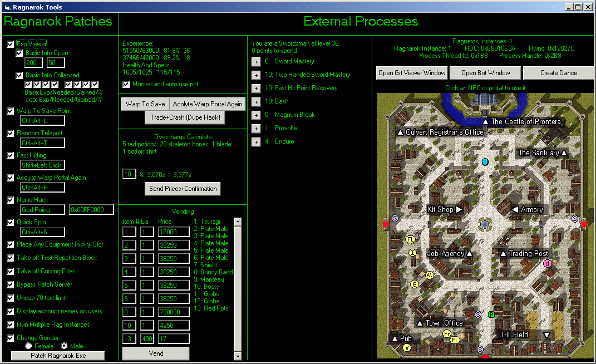Click the Pub arrow marker on the map
596x364 pixels.
pyautogui.click(x=395, y=339)
